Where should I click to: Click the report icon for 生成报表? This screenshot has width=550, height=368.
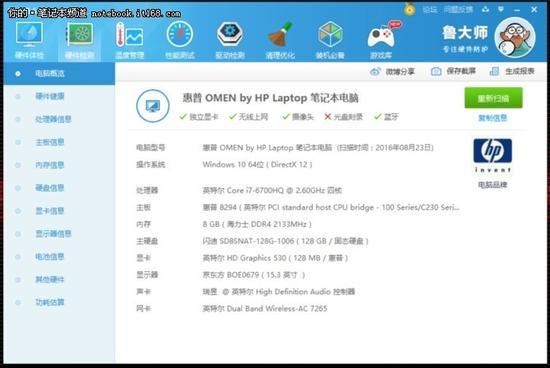click(494, 71)
